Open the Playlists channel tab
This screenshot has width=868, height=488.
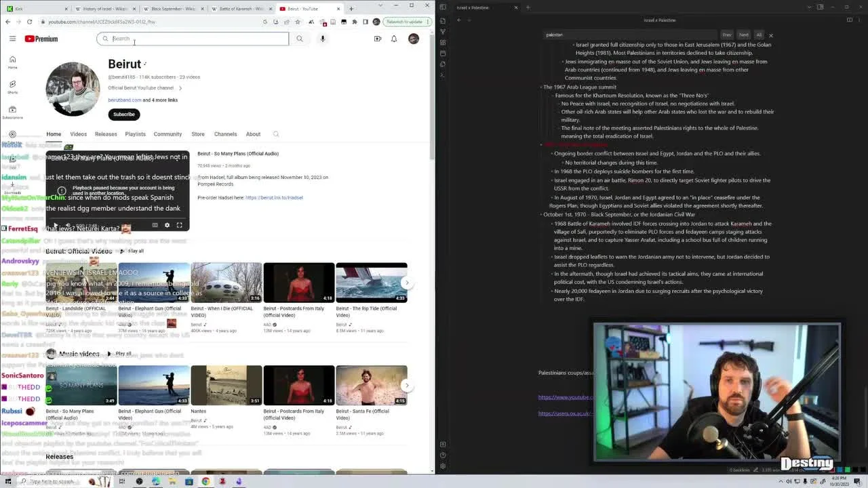point(135,134)
